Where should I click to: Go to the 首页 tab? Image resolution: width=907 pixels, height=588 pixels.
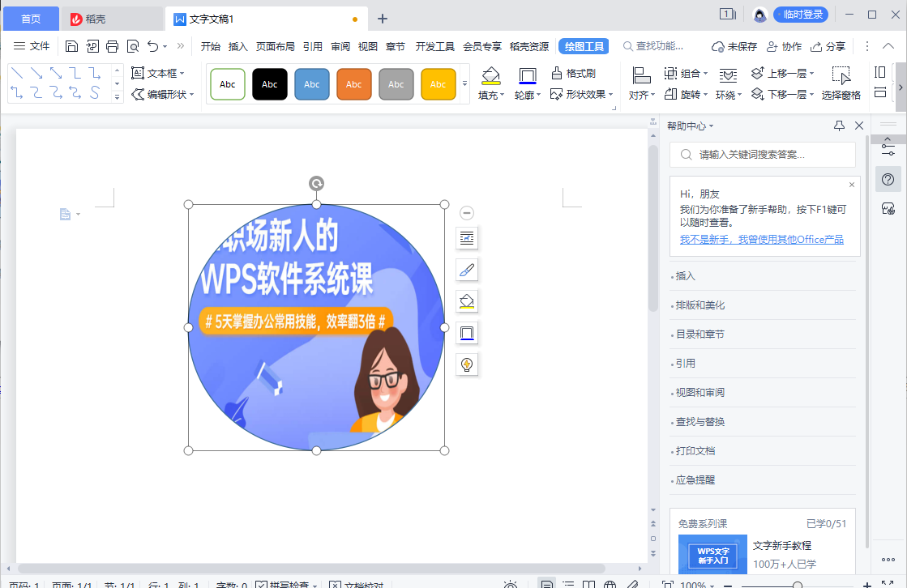[x=31, y=19]
